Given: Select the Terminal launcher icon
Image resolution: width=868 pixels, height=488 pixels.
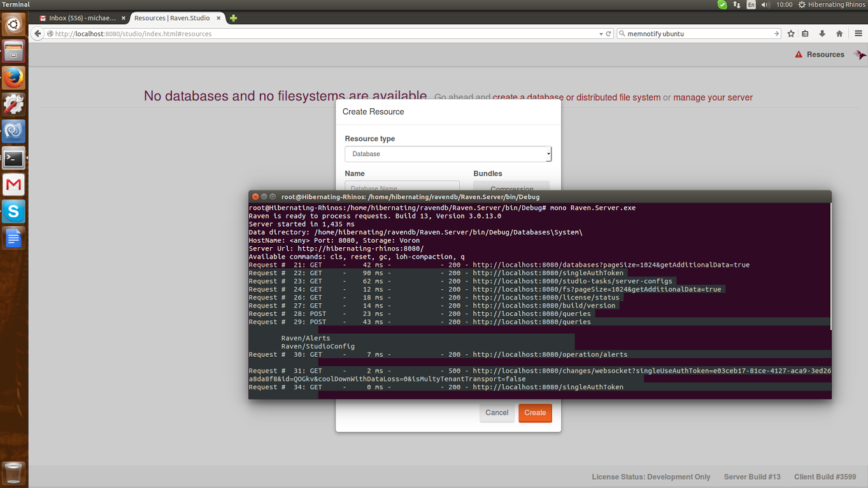Looking at the screenshot, I should coord(13,158).
